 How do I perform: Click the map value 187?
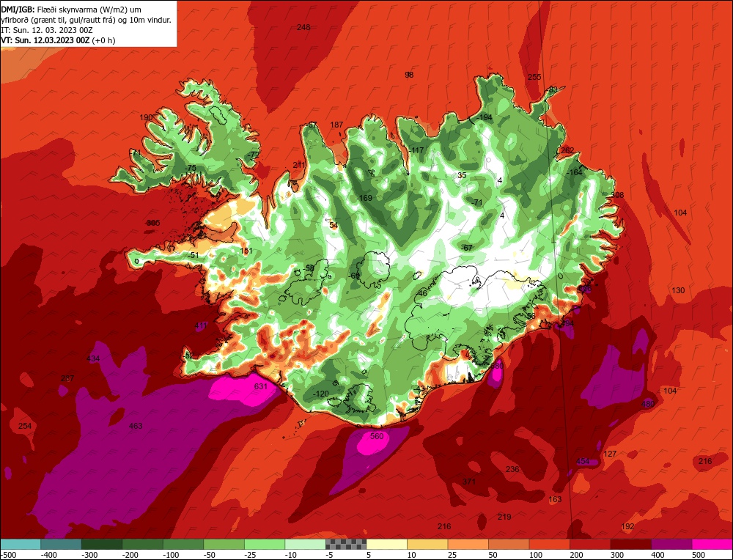[x=336, y=125]
